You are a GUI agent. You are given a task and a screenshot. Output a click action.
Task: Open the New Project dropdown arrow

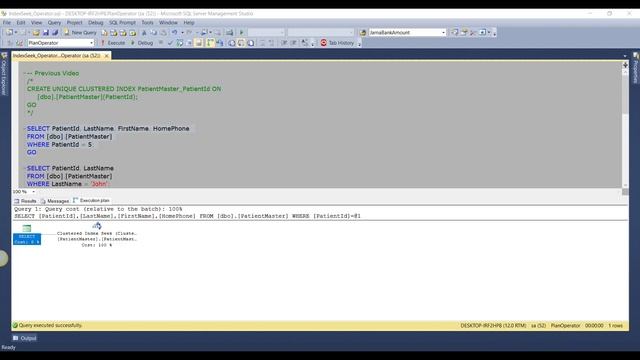[16, 33]
